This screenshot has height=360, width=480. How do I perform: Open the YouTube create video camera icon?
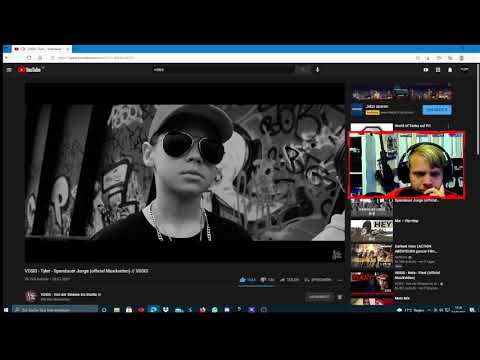point(426,70)
